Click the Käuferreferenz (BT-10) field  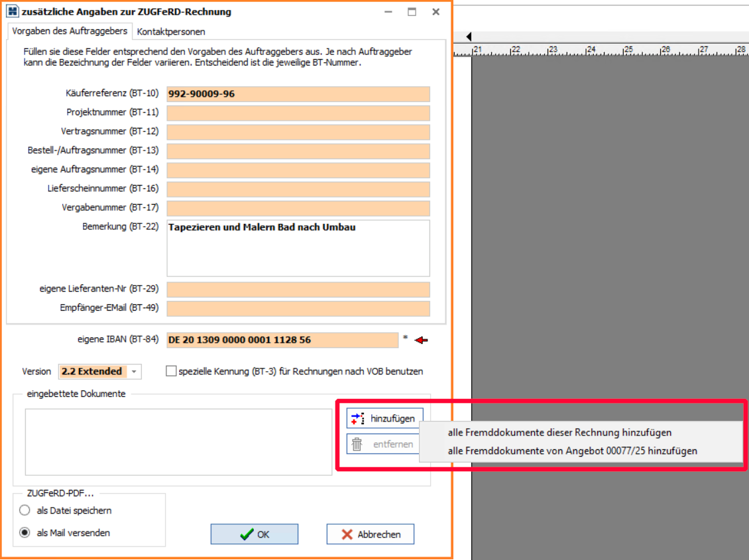click(x=298, y=94)
